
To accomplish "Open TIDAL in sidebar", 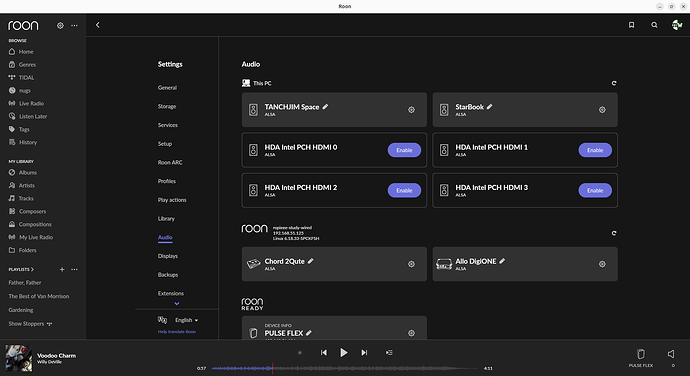I will 22,77.
